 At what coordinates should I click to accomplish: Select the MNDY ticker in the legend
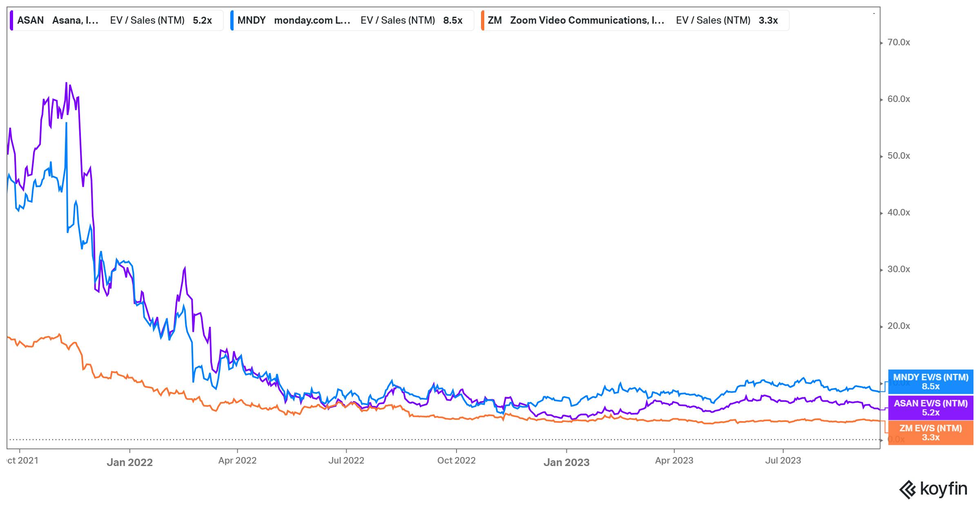(252, 20)
